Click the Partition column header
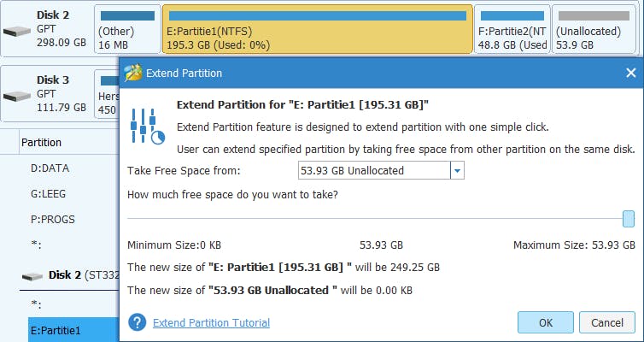The image size is (644, 342). (41, 142)
